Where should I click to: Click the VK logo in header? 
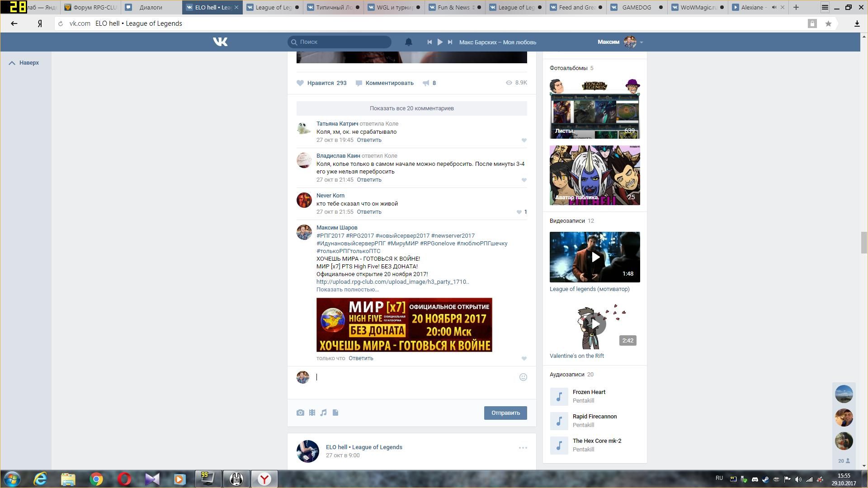pyautogui.click(x=220, y=42)
